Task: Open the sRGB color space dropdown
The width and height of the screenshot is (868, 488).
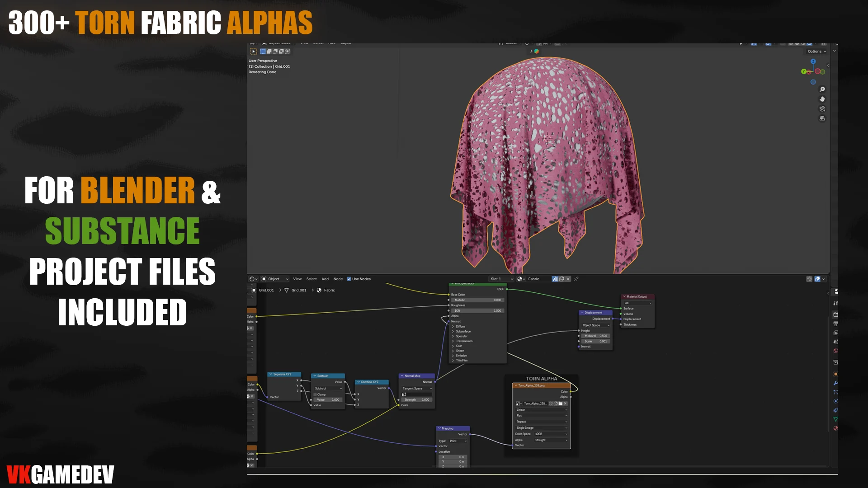Action: (x=551, y=434)
